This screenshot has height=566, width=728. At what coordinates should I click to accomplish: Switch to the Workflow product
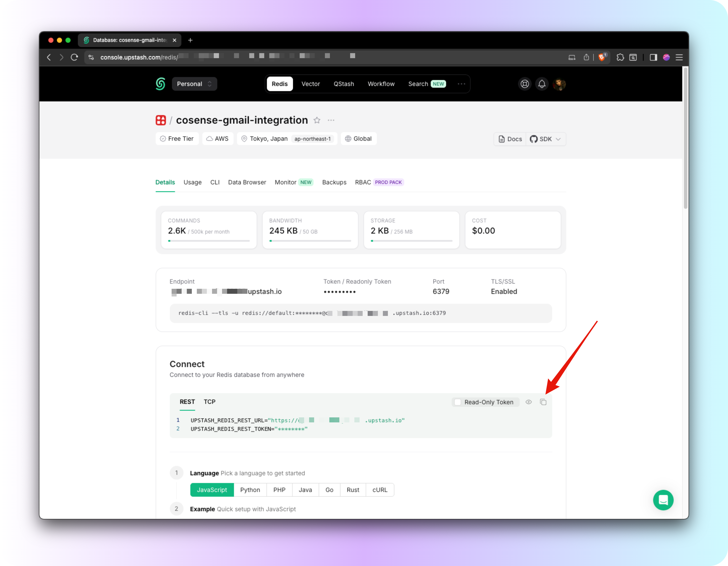click(x=381, y=84)
